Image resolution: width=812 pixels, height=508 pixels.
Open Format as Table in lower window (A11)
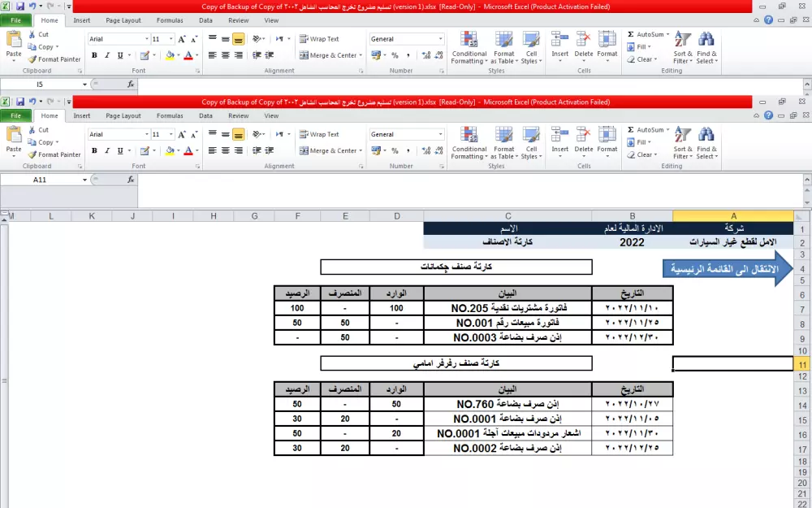pos(504,142)
